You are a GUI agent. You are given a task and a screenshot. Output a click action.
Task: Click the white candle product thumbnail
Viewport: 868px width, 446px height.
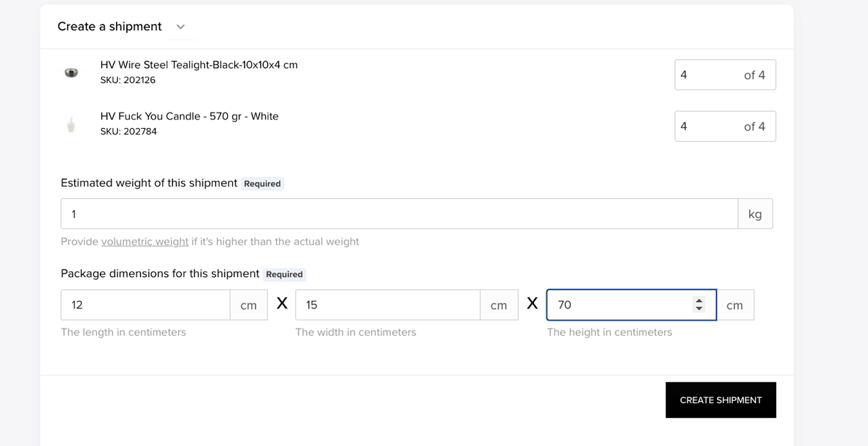(x=71, y=125)
